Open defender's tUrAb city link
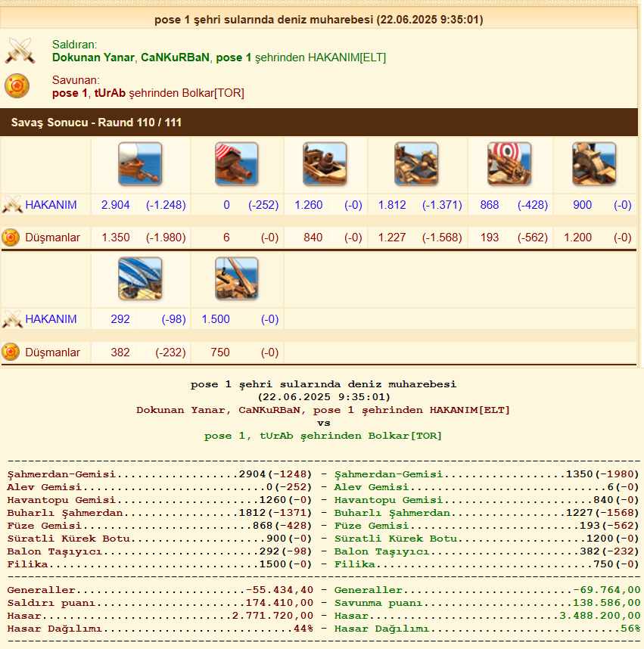Screen dimensions: 644x649 pos(110,93)
